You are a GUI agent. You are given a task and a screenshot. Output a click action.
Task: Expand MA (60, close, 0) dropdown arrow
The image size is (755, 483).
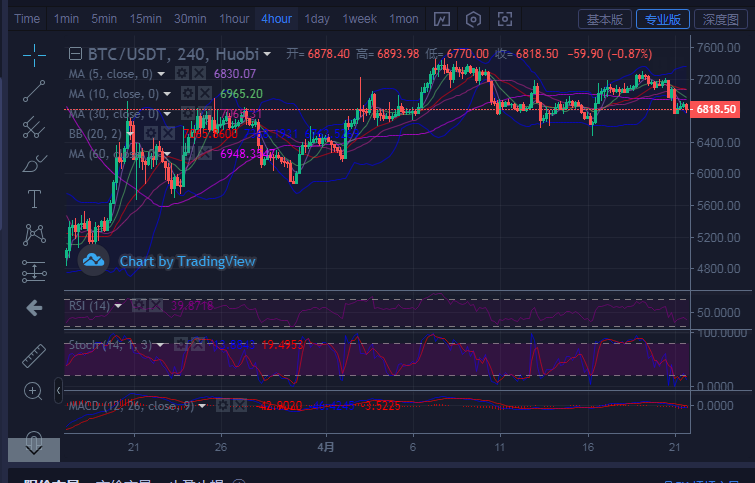coord(167,154)
